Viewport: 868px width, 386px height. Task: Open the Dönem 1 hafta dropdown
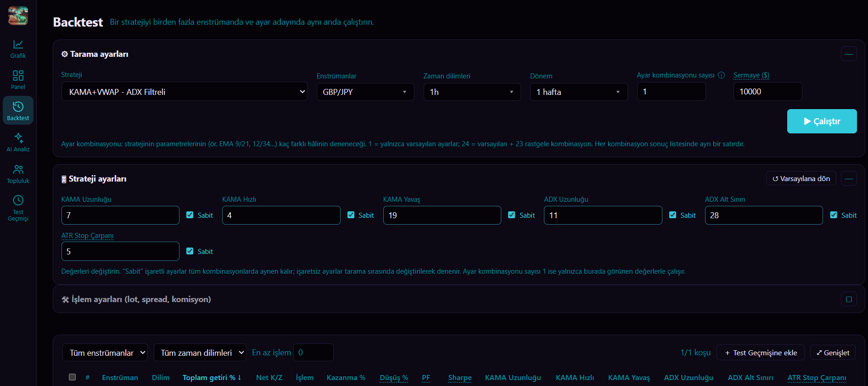579,92
